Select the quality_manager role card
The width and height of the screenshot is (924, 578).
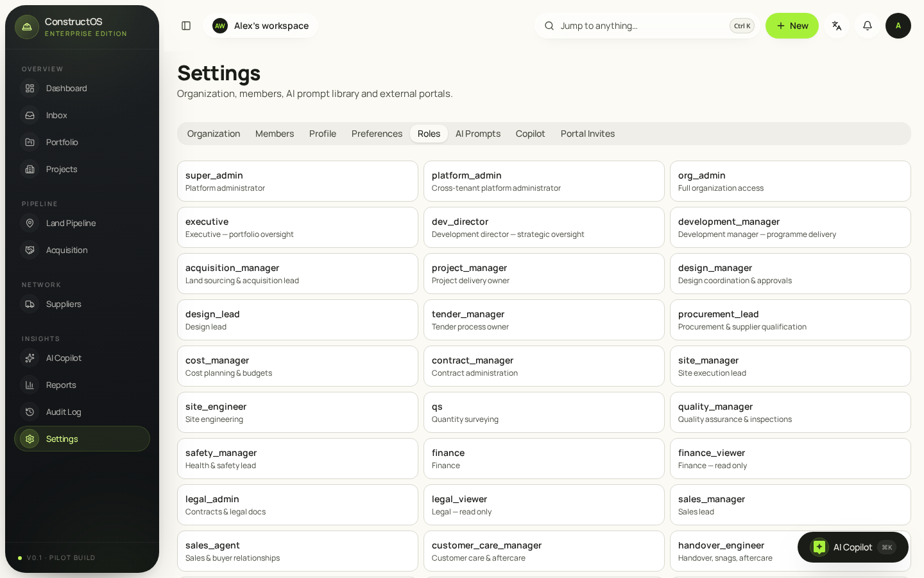pos(791,412)
